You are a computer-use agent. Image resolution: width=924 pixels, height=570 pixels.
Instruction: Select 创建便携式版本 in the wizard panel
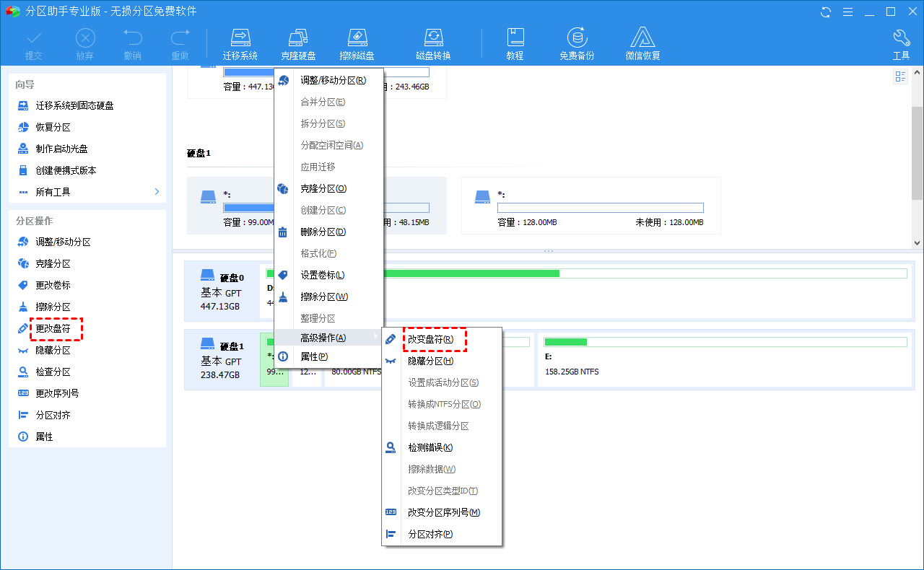[x=66, y=170]
